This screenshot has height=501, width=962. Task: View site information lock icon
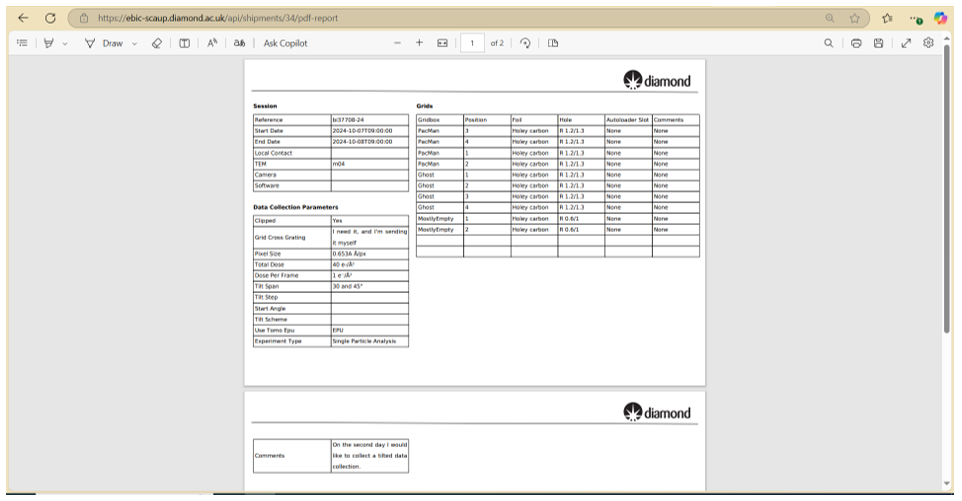coord(84,18)
